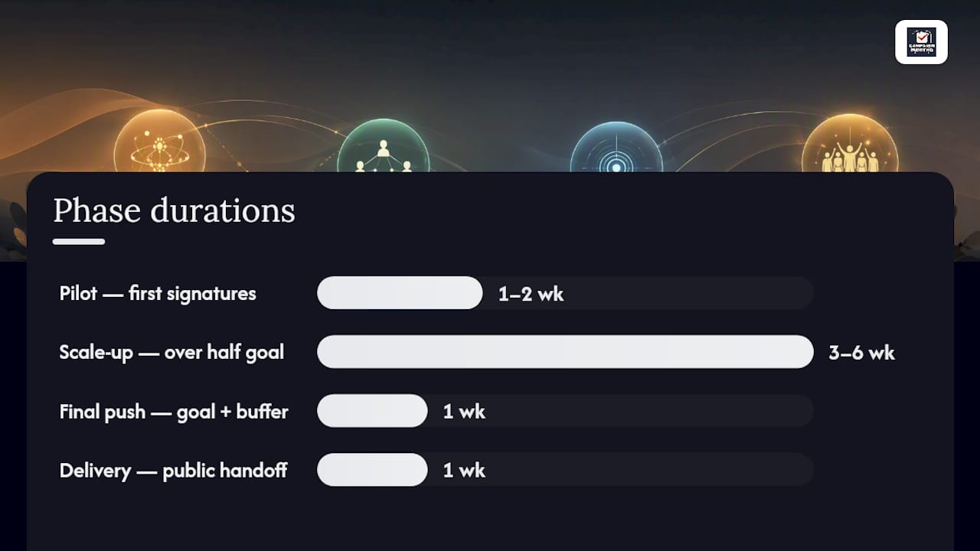Click the empty dark track of the Pilot bar
Image resolution: width=980 pixels, height=551 pixels.
689,293
